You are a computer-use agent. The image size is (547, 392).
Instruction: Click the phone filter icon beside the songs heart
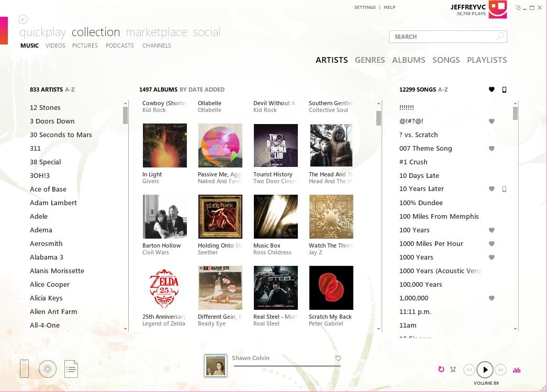pos(504,89)
